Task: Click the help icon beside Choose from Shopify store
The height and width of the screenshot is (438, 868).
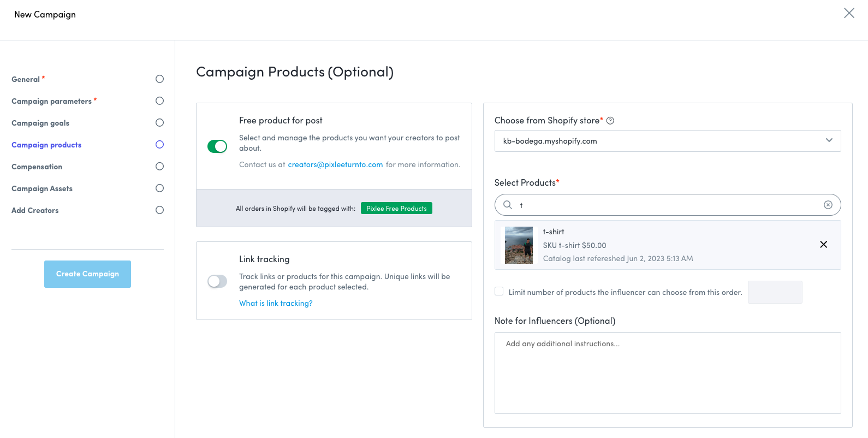Action: (x=610, y=121)
